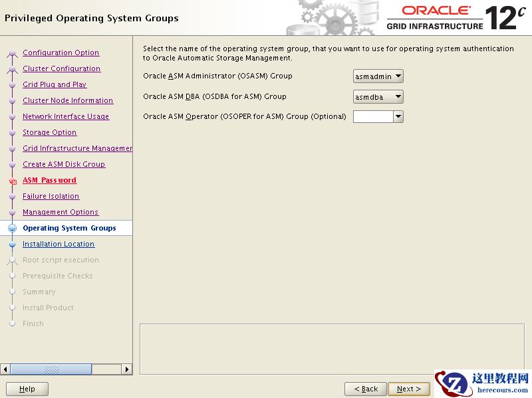Click the Oracle ASM DBA (OSDBA for ASM) label

214,96
